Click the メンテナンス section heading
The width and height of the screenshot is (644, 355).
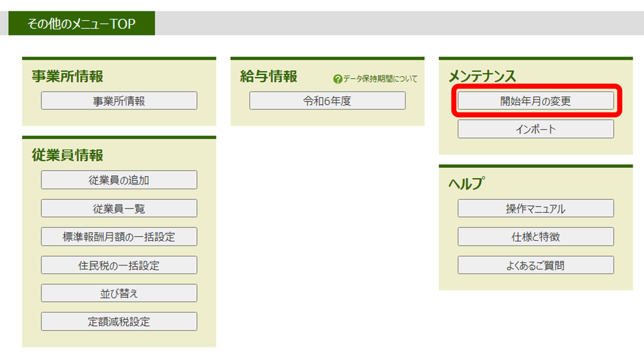[x=482, y=76]
